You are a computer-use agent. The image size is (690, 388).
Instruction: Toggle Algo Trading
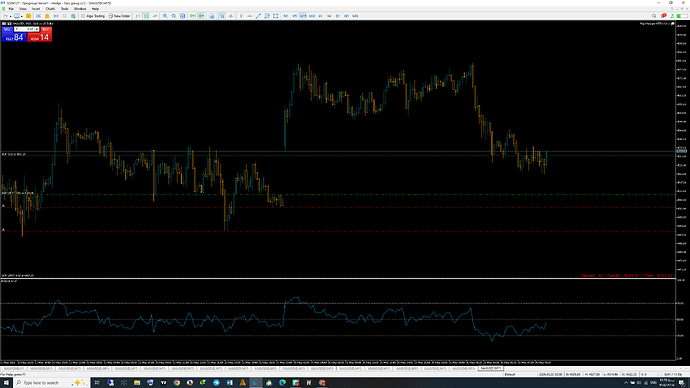93,16
